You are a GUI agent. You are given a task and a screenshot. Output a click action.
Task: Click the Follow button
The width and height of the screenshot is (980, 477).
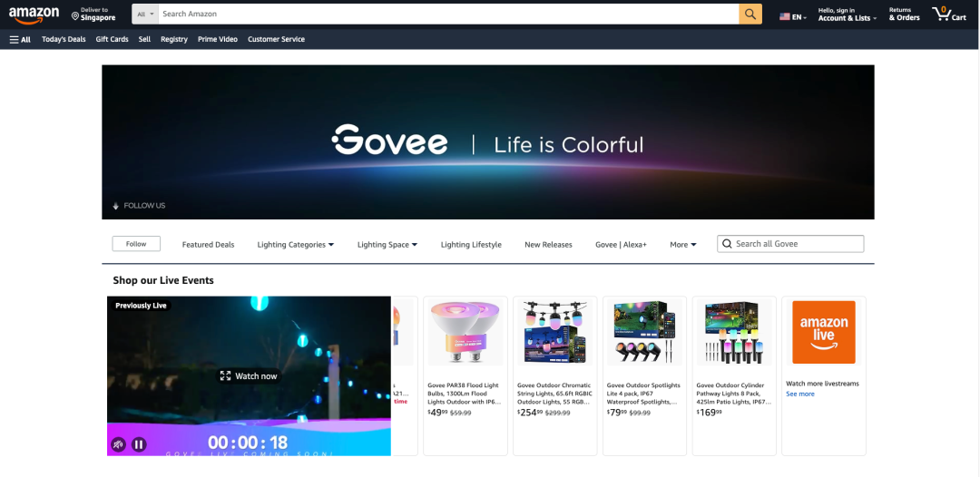coord(136,244)
